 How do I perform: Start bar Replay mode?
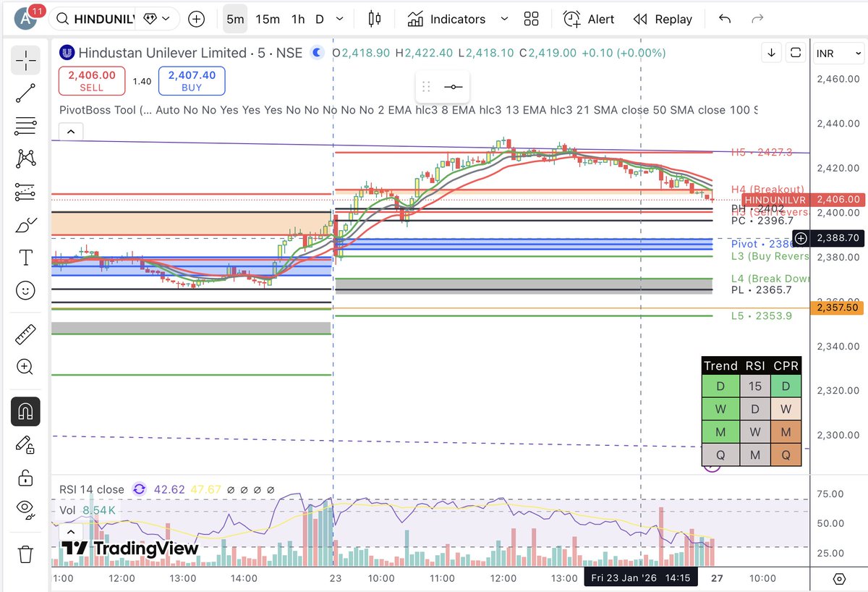pos(663,19)
